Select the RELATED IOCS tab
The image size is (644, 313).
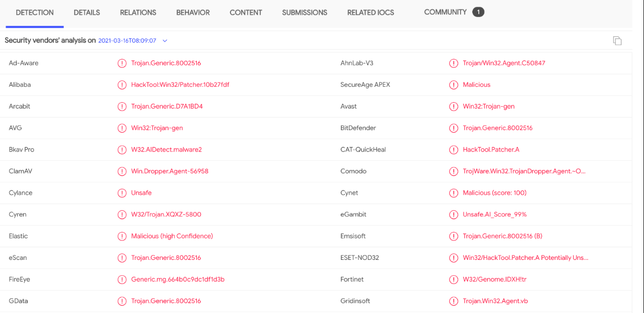click(371, 12)
